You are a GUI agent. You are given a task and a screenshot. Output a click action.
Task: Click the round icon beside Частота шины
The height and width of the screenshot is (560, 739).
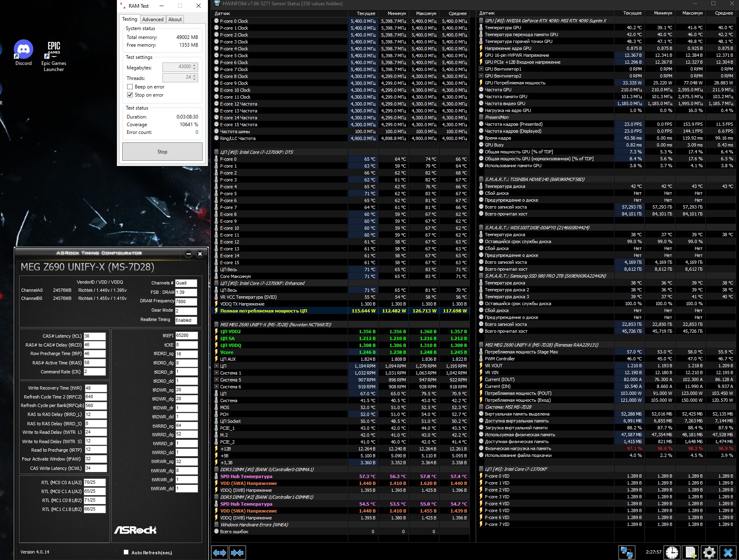(x=216, y=131)
